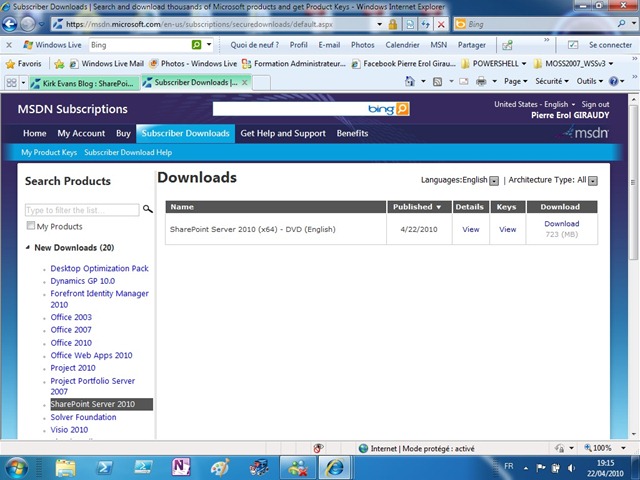Image resolution: width=640 pixels, height=480 pixels.
Task: Open the Help question mark icon
Action: coord(613,81)
